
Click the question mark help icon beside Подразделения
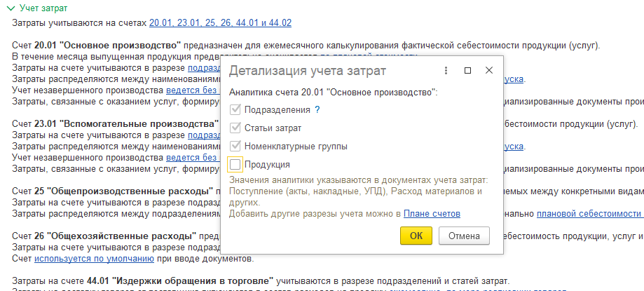[x=317, y=110]
